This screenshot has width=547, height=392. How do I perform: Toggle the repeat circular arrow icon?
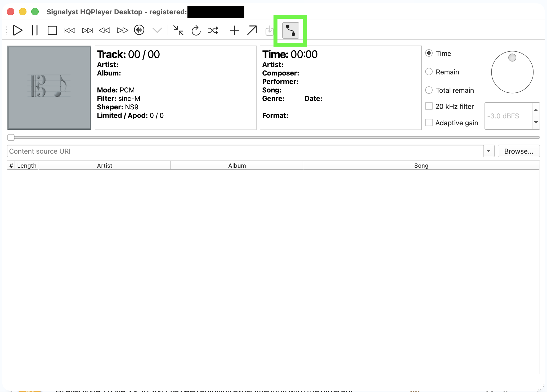click(x=196, y=30)
